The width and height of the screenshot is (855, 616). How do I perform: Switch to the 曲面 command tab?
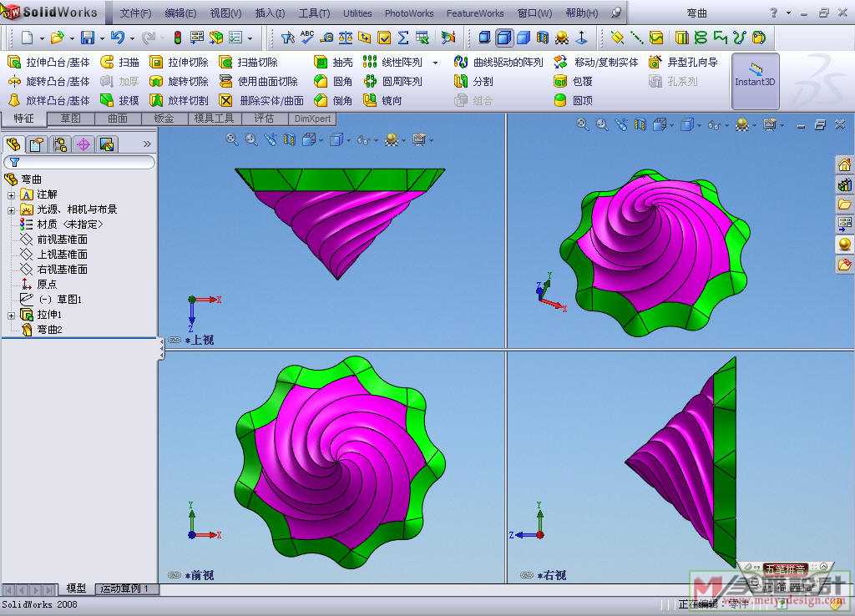(x=118, y=119)
